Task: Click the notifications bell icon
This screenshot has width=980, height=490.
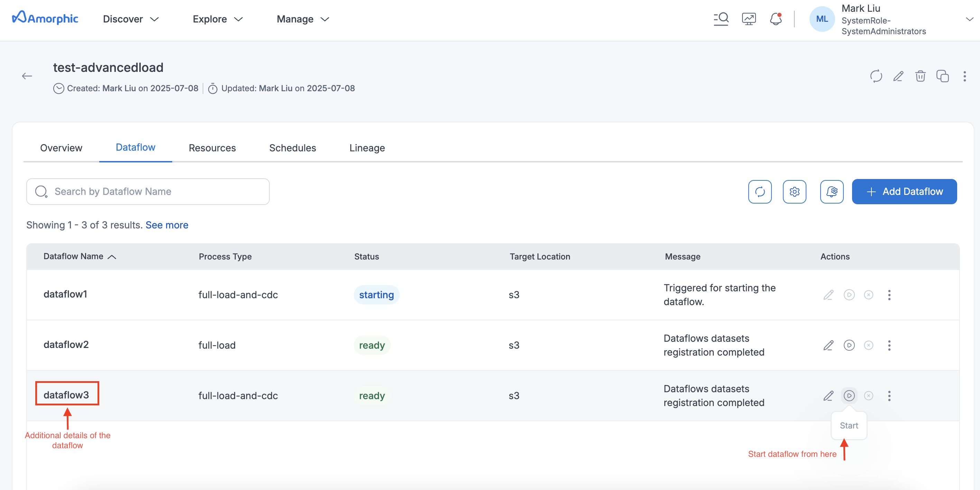Action: pyautogui.click(x=775, y=19)
